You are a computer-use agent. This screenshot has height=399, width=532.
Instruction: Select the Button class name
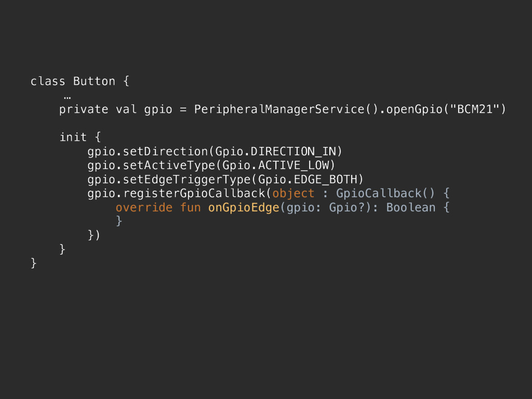click(95, 82)
